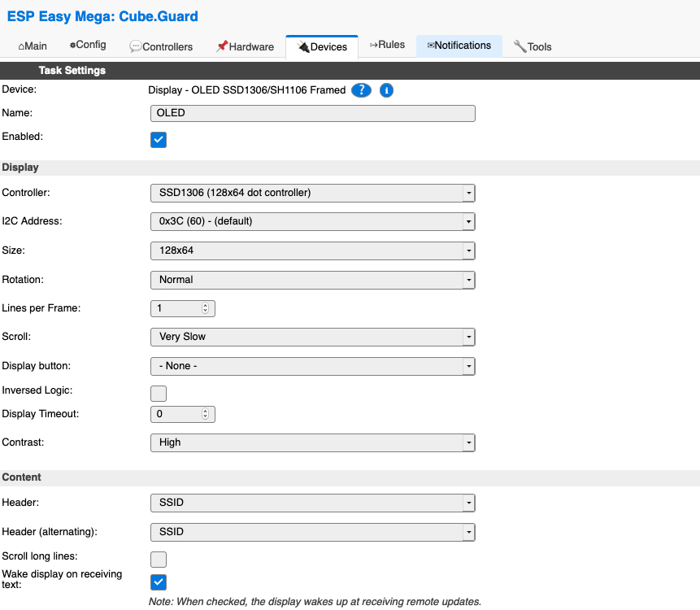The width and height of the screenshot is (700, 610).
Task: Enable the Inversed Logic checkbox
Action: [159, 394]
